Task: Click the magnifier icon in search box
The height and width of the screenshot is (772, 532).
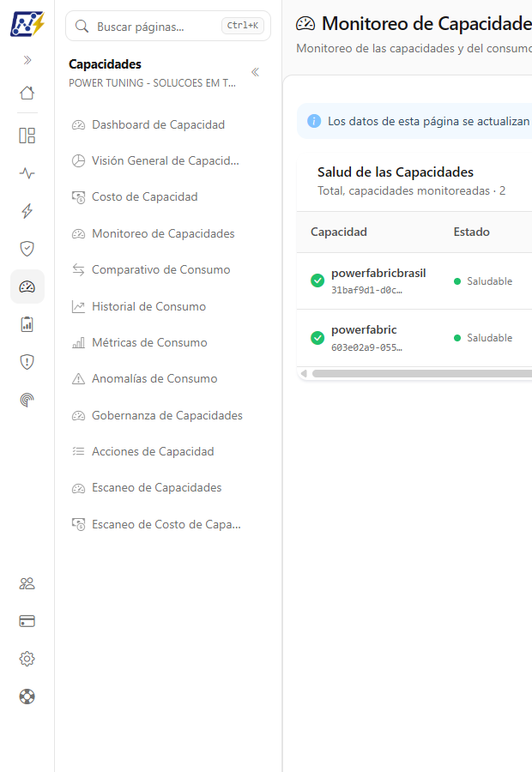Action: [82, 26]
